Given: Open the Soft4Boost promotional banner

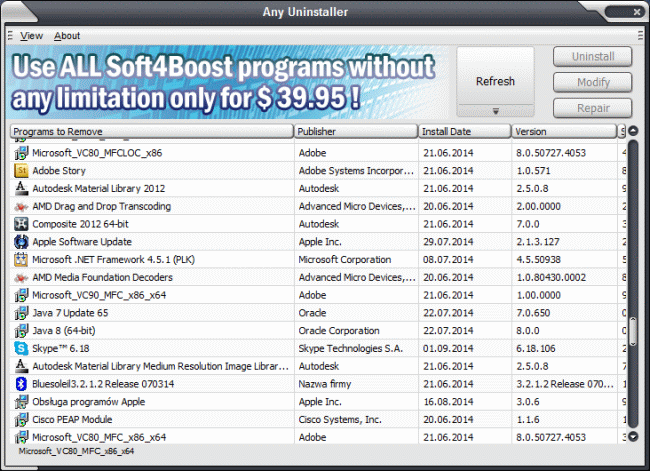Looking at the screenshot, I should coord(228,82).
